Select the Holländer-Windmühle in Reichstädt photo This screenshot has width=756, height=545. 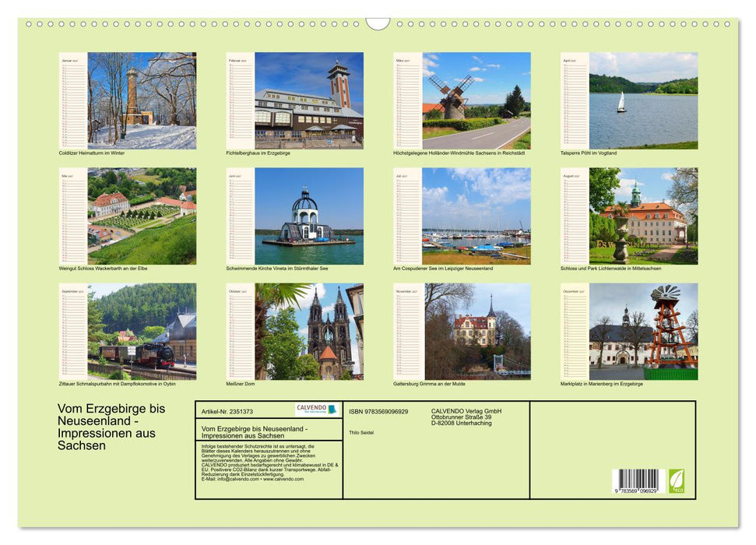coord(476,100)
